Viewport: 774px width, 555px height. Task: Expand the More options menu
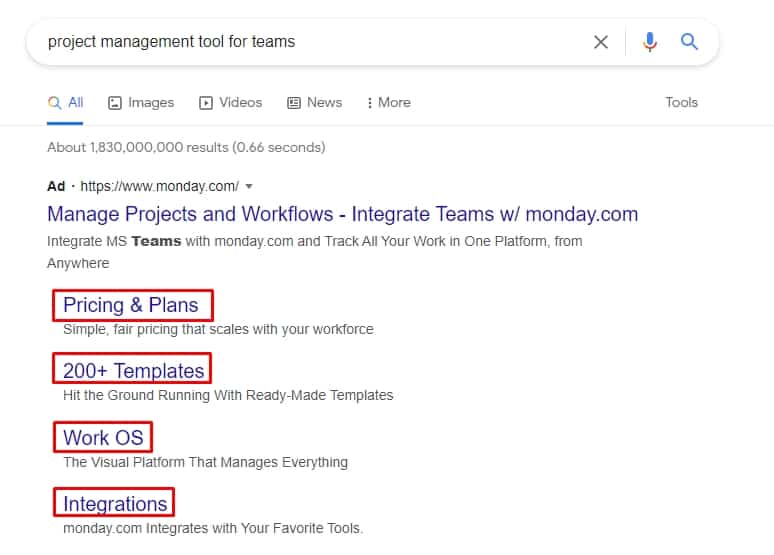[x=389, y=102]
